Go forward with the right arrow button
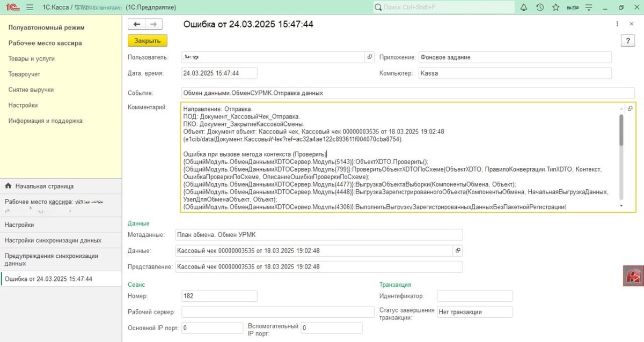 [x=153, y=24]
